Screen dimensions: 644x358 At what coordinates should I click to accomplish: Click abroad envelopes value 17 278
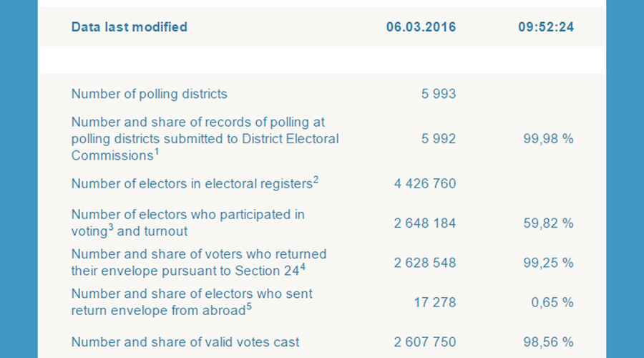435,303
